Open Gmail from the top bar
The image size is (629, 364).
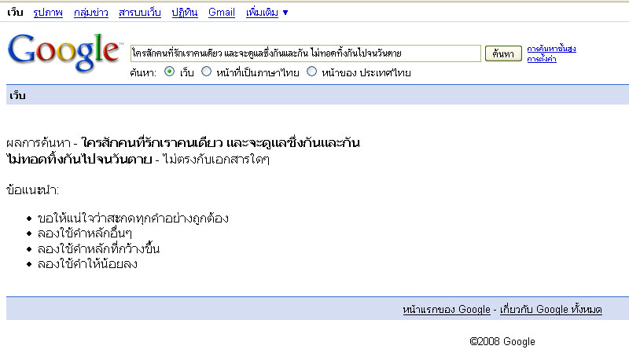click(x=222, y=13)
